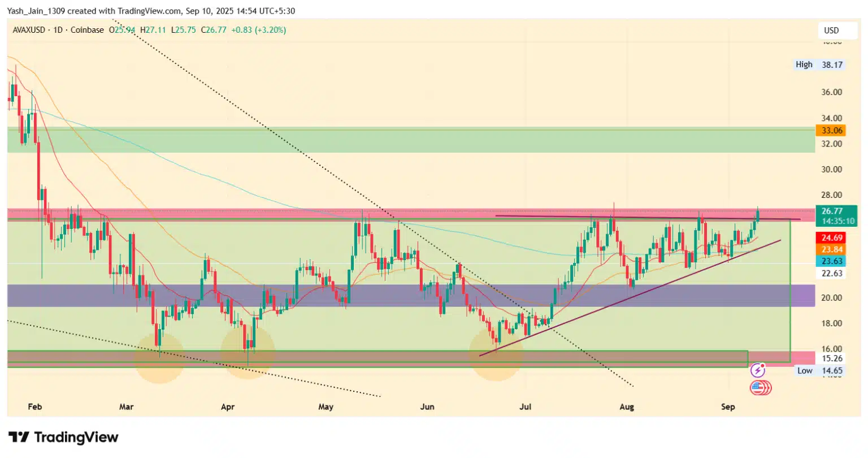
Task: Click the orange 23.84 moving average label
Action: (831, 249)
